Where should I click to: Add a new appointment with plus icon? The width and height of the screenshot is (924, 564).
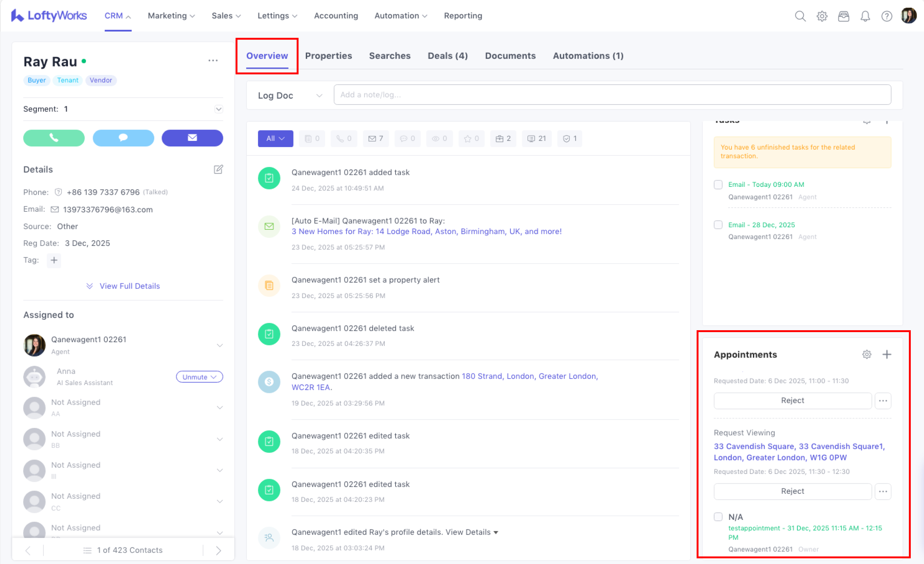(887, 354)
